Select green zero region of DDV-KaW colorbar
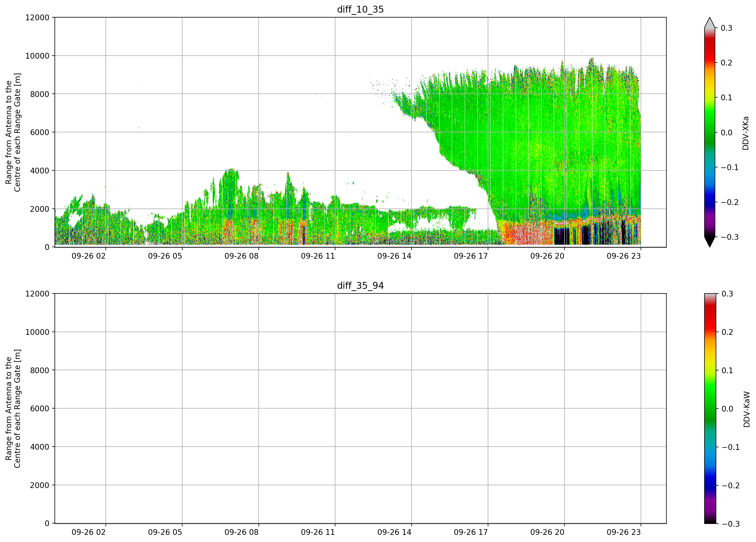Screen dimensions: 756x542 pos(710,409)
